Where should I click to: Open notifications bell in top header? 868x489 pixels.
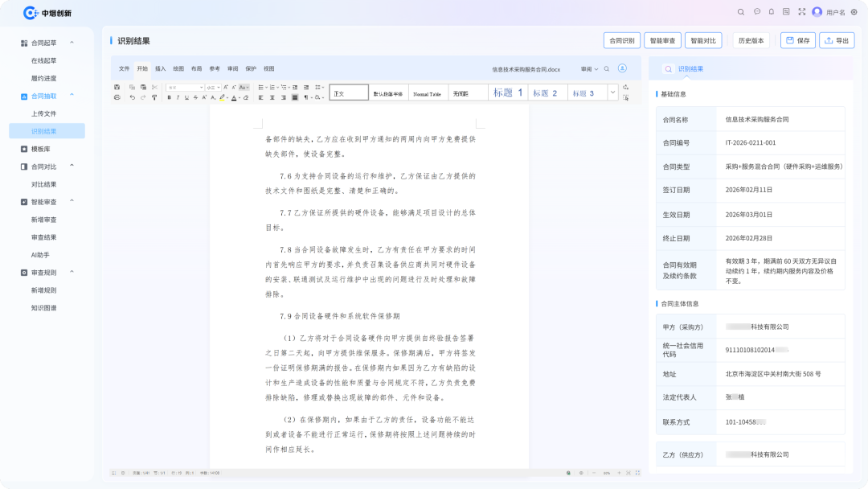point(771,11)
